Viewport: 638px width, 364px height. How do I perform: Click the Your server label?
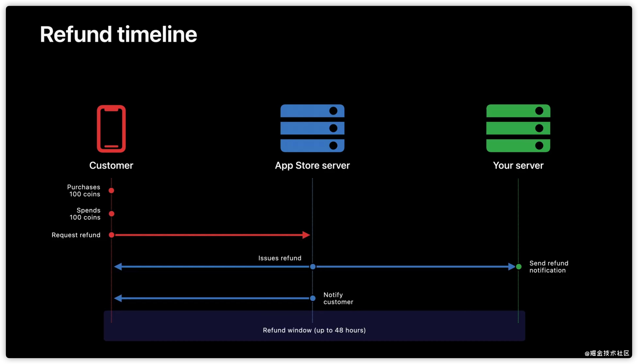click(x=518, y=166)
